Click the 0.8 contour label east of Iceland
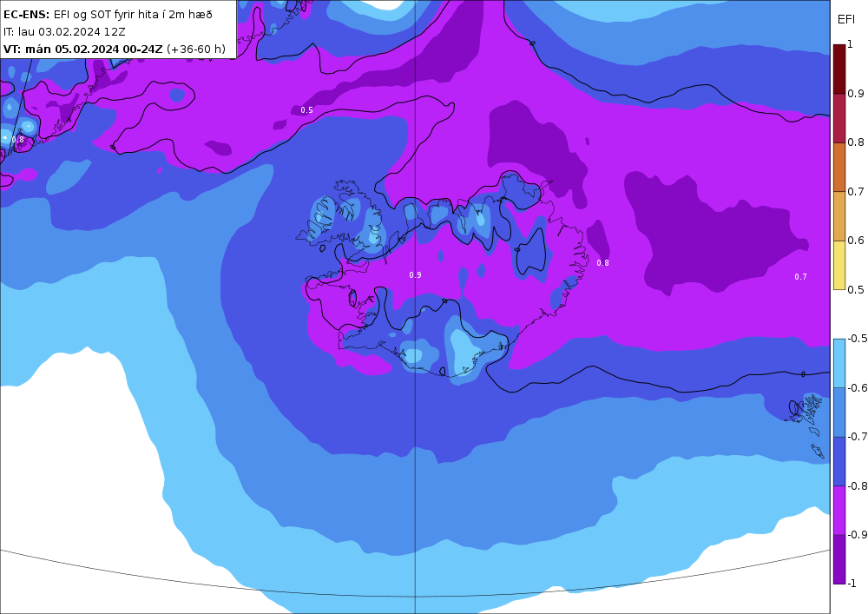The width and height of the screenshot is (868, 614). tap(603, 263)
